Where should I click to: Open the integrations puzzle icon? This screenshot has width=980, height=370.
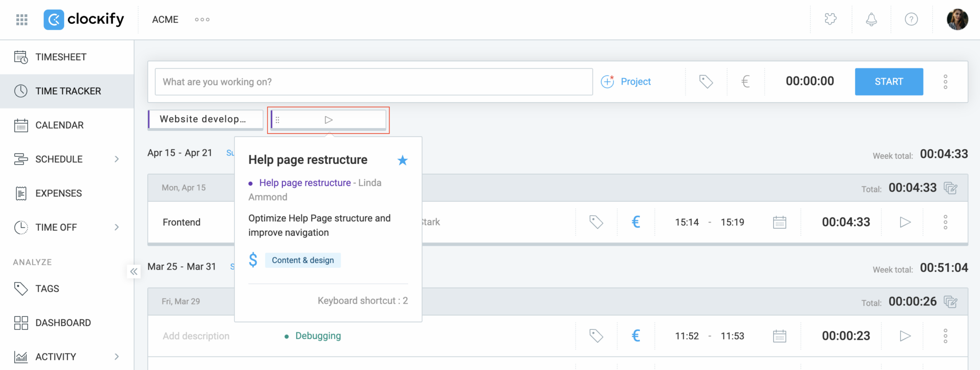[831, 19]
